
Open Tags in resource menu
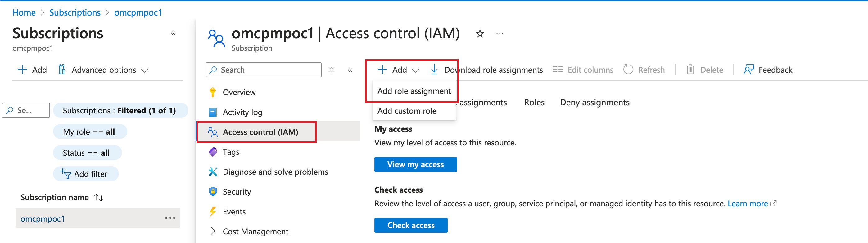click(x=231, y=152)
